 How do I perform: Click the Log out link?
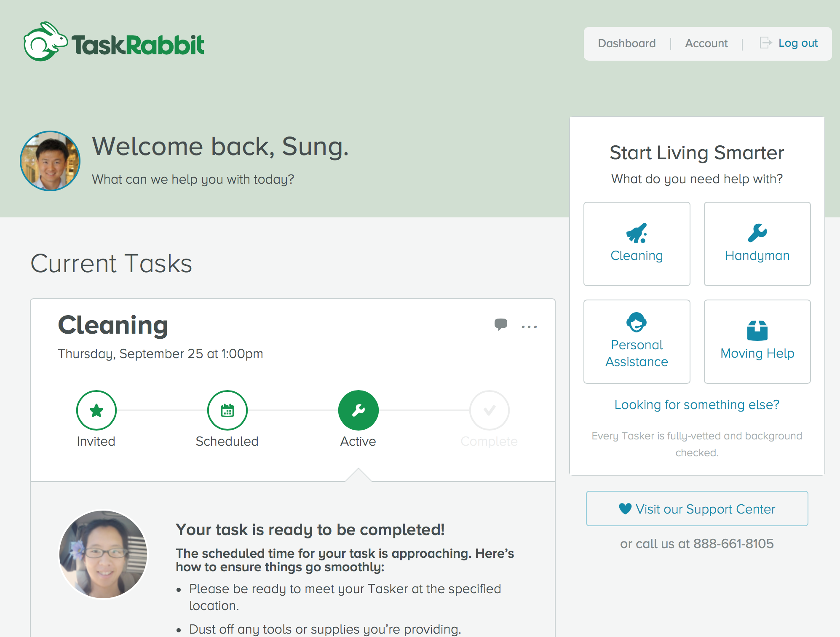[798, 43]
